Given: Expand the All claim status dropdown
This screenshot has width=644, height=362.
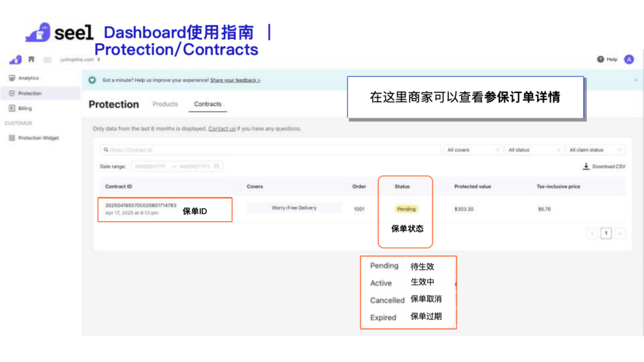Looking at the screenshot, I should coord(596,150).
